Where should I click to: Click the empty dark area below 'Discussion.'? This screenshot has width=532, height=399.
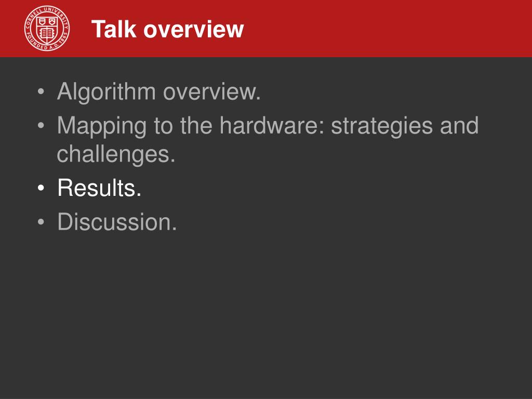(x=266, y=315)
